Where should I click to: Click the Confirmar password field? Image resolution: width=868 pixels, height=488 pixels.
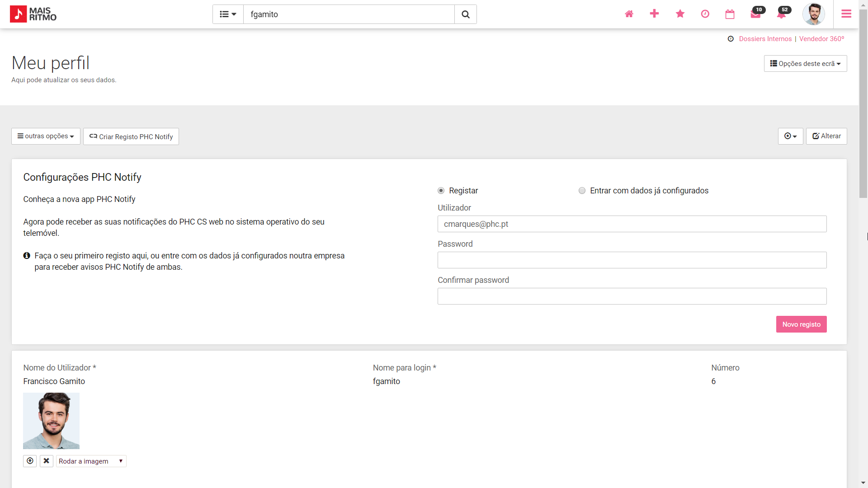(632, 296)
